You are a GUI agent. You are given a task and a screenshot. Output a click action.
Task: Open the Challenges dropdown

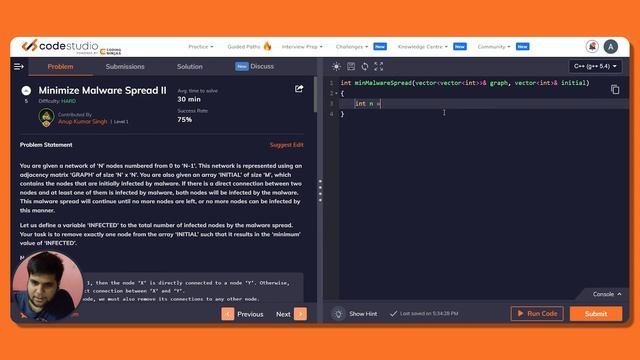(x=352, y=47)
